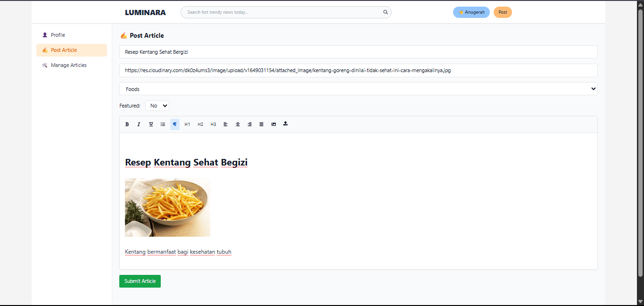644x306 pixels.
Task: Toggle H3 heading style
Action: point(213,124)
